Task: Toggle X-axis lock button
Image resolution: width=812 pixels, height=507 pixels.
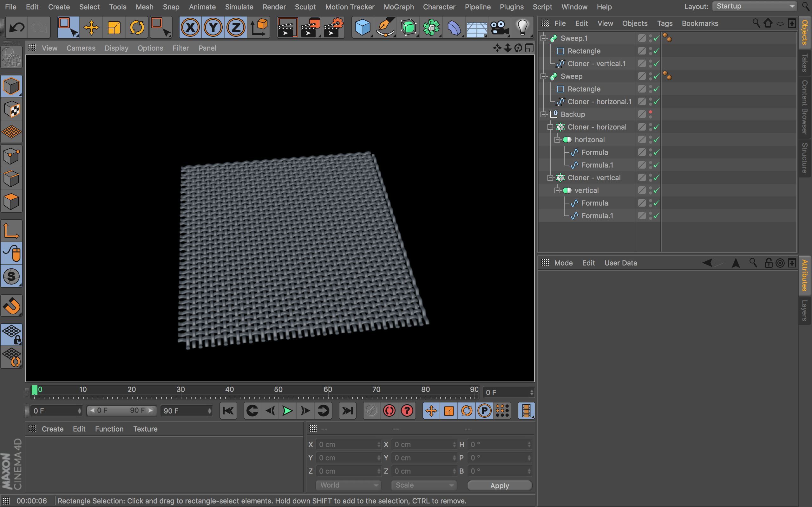Action: 190,28
